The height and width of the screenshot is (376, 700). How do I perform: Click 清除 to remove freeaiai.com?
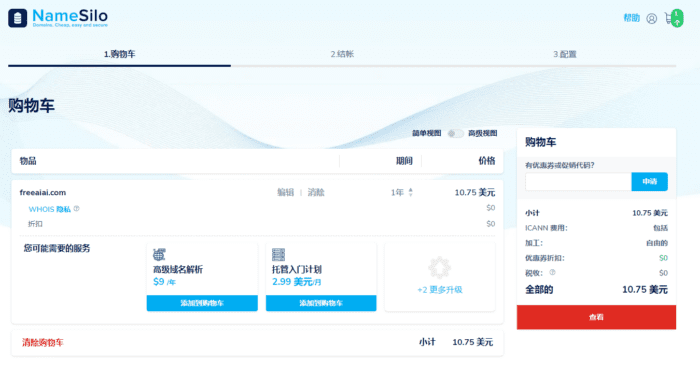pos(316,192)
